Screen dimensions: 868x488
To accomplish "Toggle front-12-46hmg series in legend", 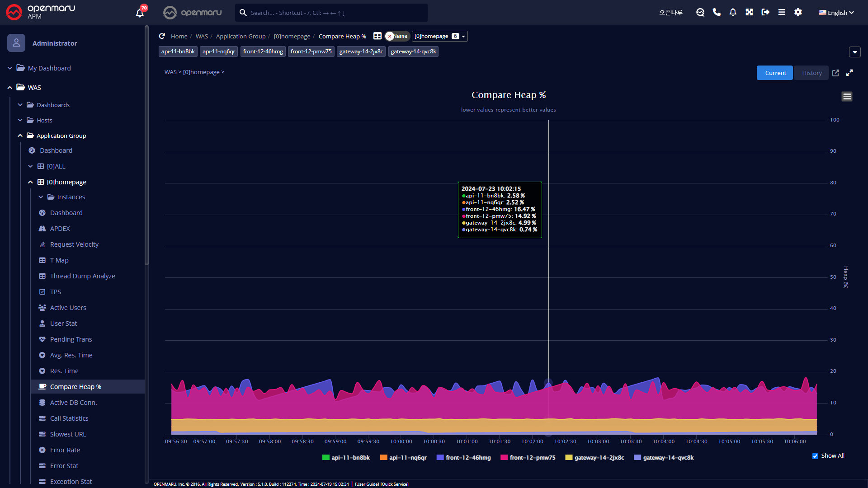I will tap(468, 458).
